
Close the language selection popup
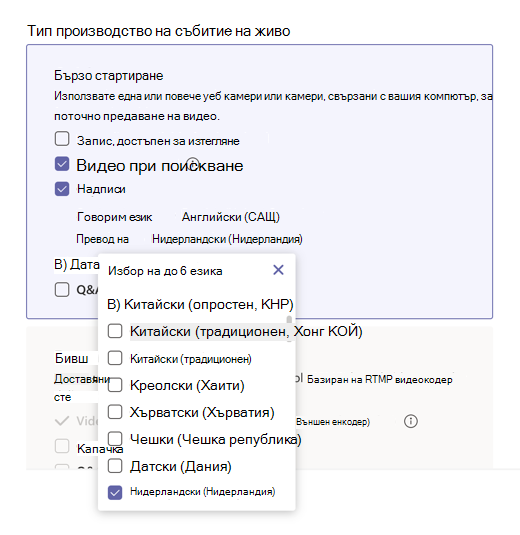(x=278, y=270)
